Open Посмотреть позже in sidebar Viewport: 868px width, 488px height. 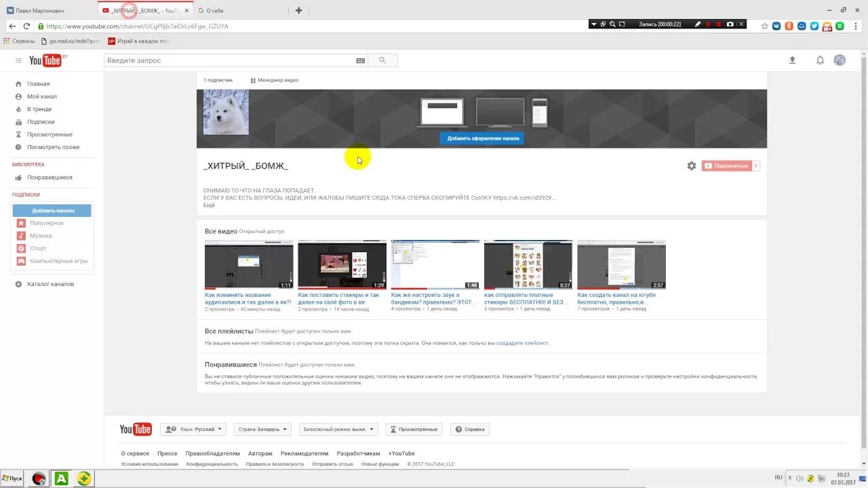pyautogui.click(x=53, y=147)
